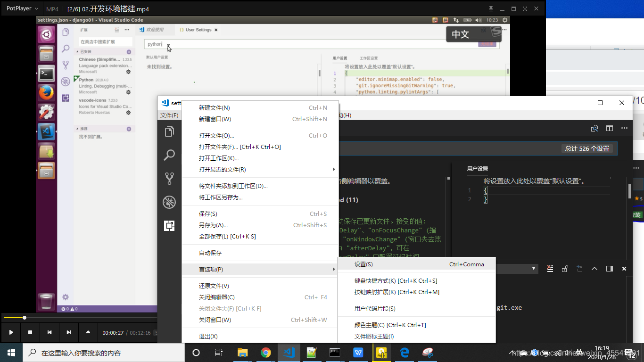Open the settings search icon in editor toolbar

tap(594, 128)
